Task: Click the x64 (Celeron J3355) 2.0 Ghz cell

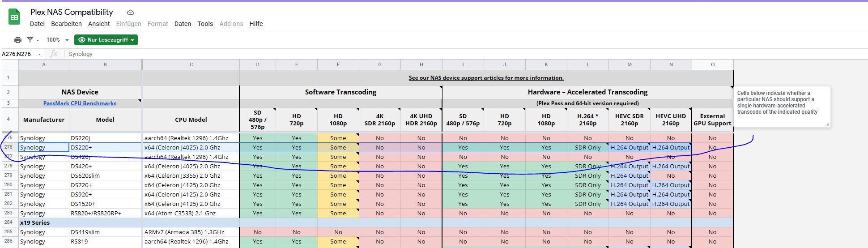Action: click(191, 175)
